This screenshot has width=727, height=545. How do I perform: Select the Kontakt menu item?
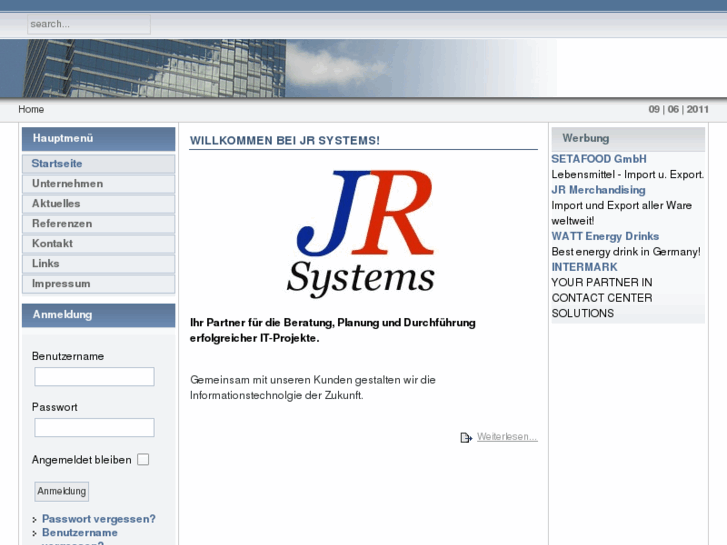coord(98,244)
